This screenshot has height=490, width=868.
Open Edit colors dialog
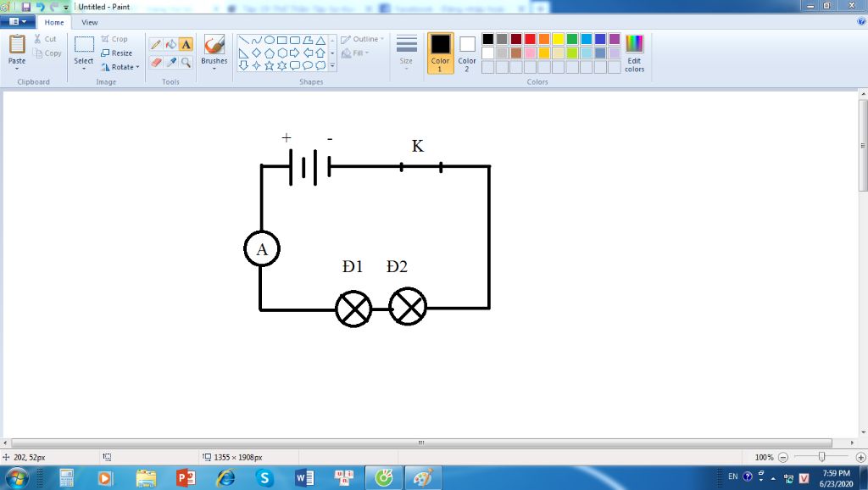coord(634,53)
